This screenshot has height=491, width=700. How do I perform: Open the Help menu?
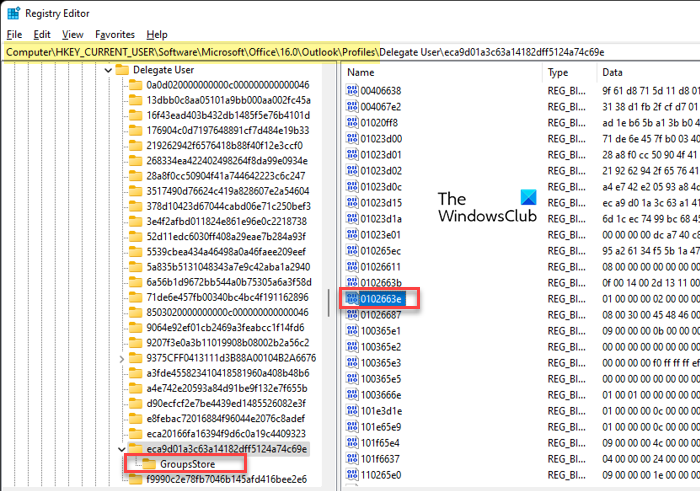coord(157,34)
